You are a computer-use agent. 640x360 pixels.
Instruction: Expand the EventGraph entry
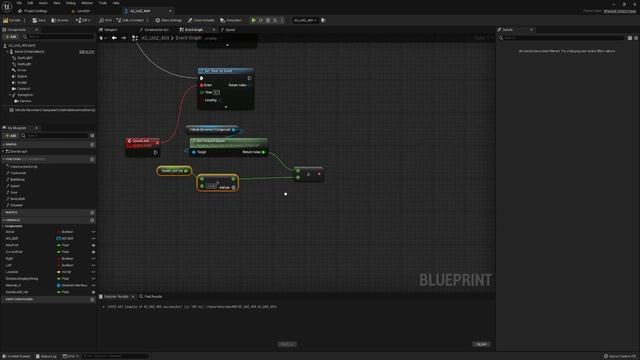pos(4,151)
